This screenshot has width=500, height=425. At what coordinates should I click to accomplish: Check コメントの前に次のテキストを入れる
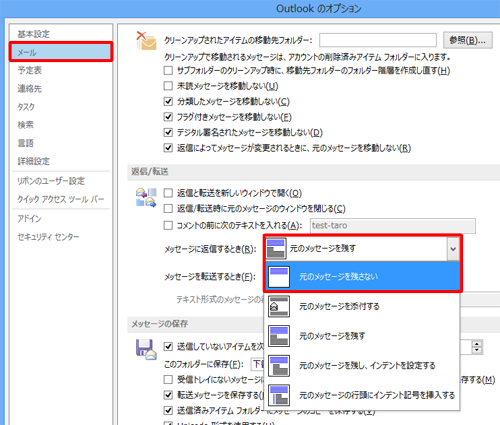(x=168, y=226)
